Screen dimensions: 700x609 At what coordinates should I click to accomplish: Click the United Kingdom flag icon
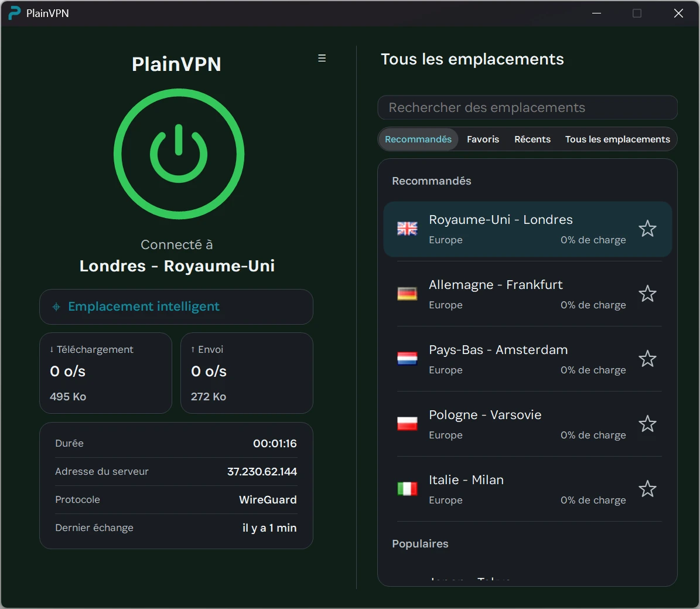(x=407, y=229)
